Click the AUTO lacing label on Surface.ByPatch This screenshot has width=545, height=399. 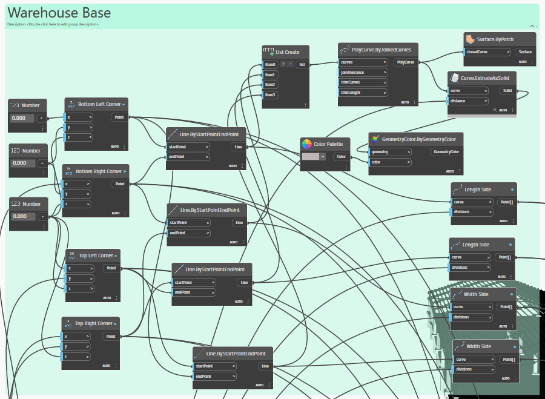coord(523,62)
